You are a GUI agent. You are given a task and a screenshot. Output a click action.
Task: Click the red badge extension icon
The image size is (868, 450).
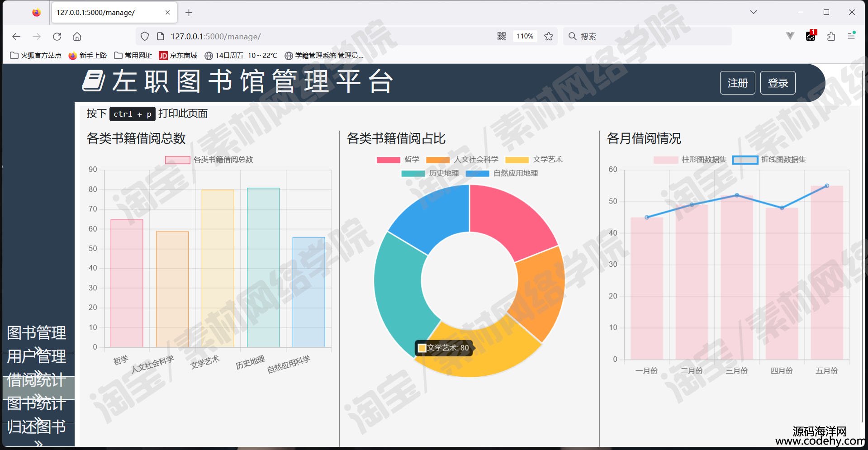811,35
